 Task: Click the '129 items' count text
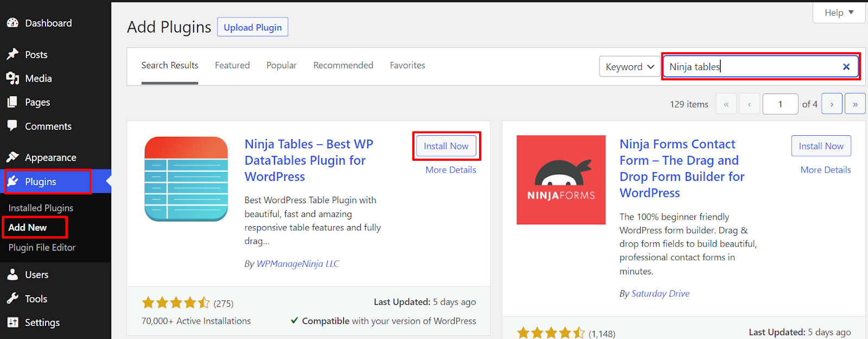(689, 104)
